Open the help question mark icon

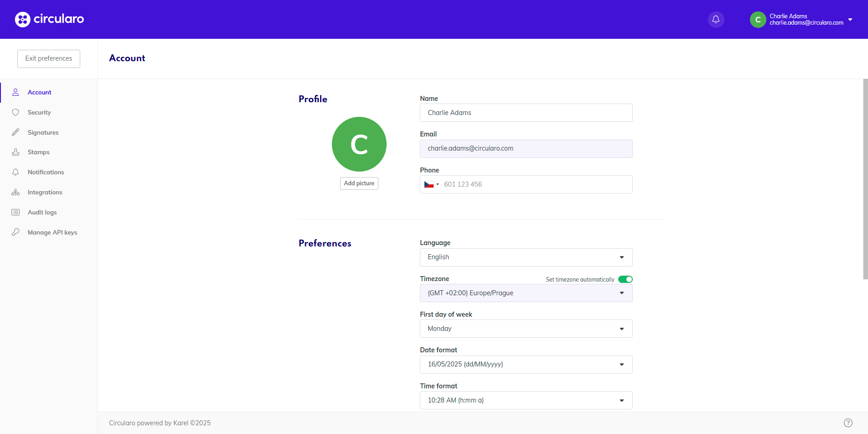[x=848, y=423]
